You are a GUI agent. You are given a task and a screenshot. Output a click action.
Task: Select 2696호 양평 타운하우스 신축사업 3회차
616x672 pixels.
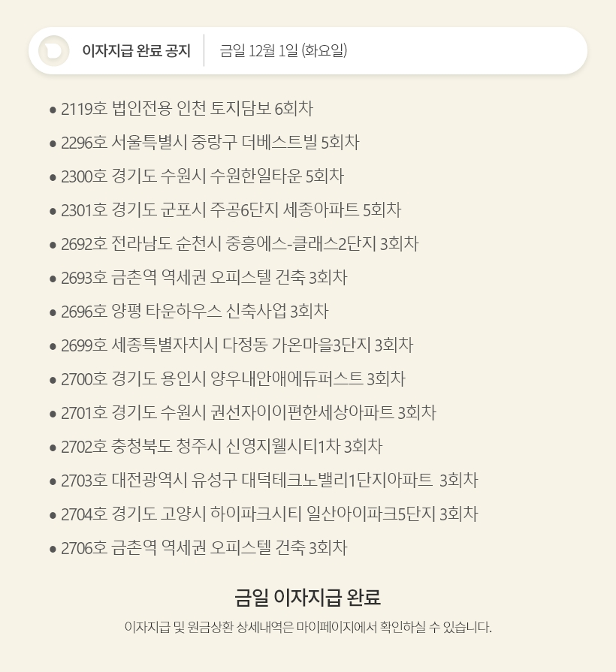click(x=195, y=312)
